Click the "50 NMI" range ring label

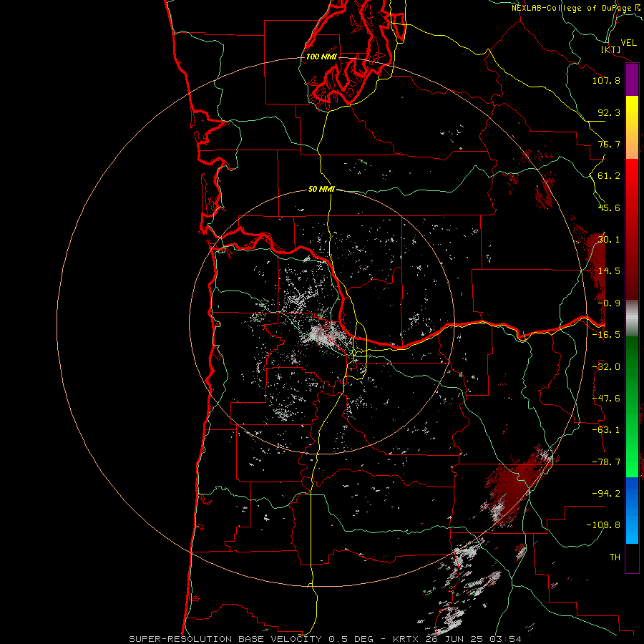pos(321,190)
